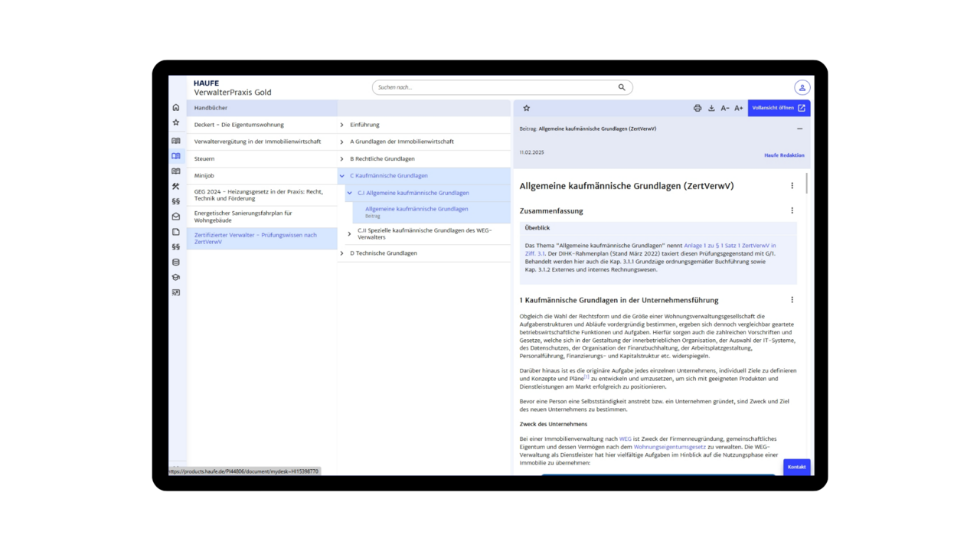Image resolution: width=980 pixels, height=551 pixels.
Task: Bookmark the article with the star icon
Action: (x=527, y=109)
